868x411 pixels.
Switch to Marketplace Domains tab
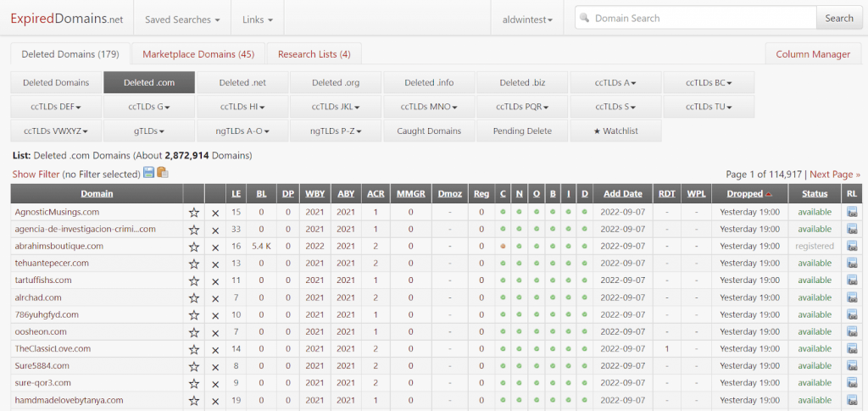(198, 54)
